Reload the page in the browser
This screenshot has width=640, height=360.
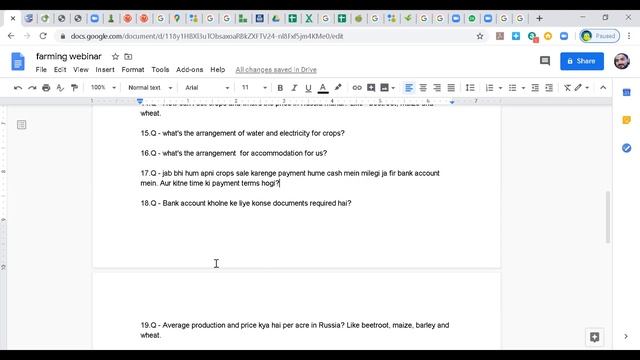click(43, 36)
